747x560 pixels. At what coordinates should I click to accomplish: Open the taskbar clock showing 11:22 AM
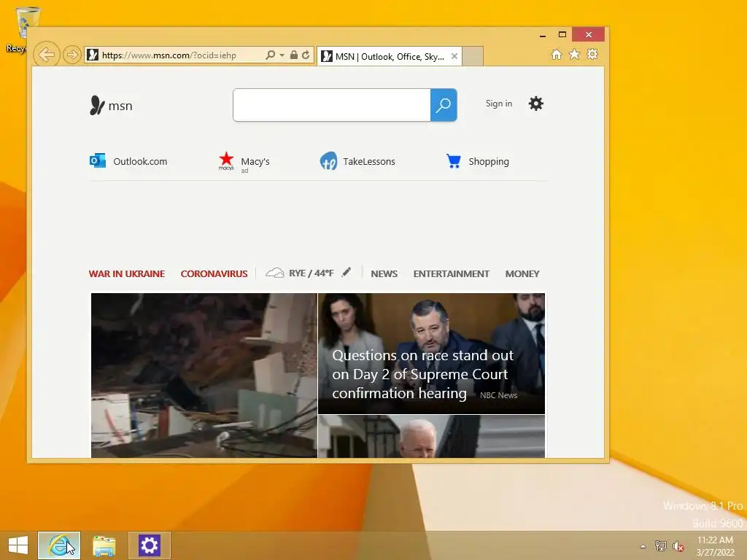[715, 546]
